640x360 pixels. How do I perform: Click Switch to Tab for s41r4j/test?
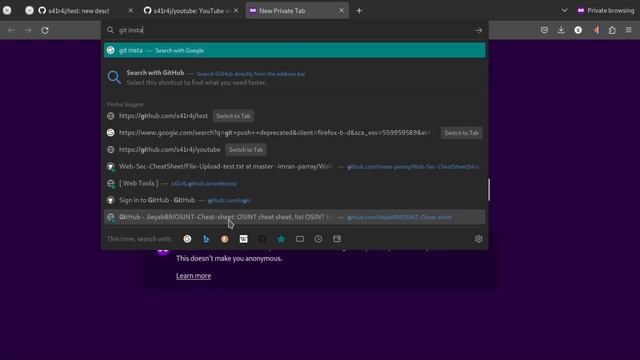pyautogui.click(x=233, y=116)
